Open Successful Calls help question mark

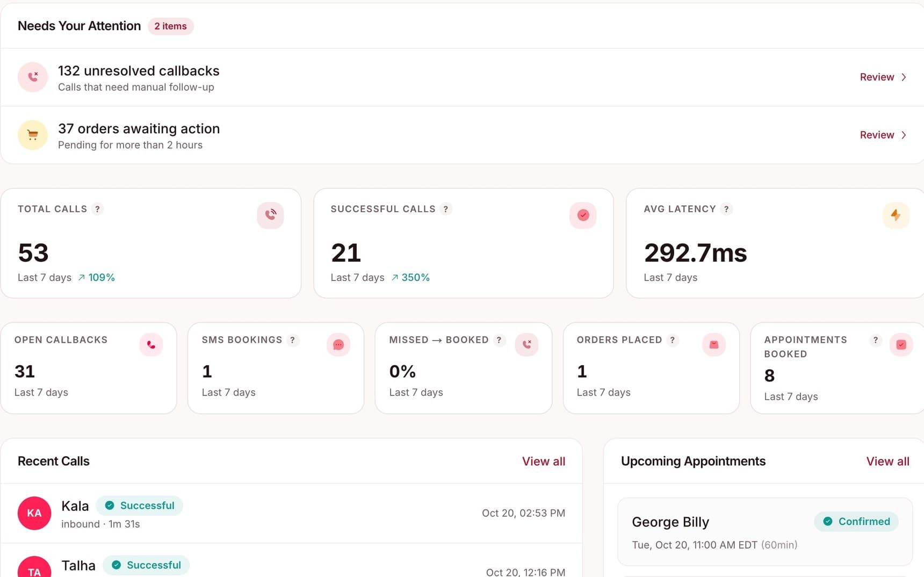(x=445, y=209)
